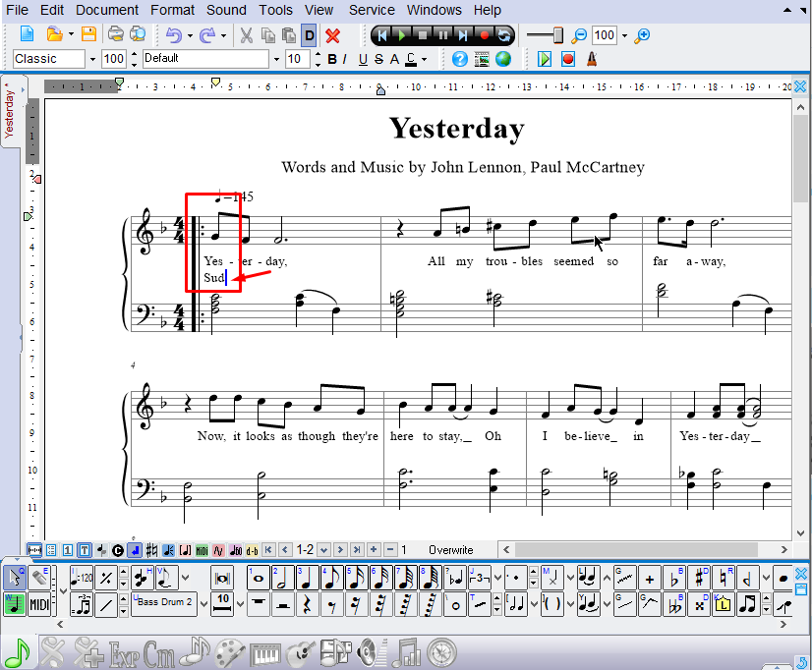Image resolution: width=812 pixels, height=670 pixels.
Task: Select the quarter rest symbol
Action: point(308,604)
